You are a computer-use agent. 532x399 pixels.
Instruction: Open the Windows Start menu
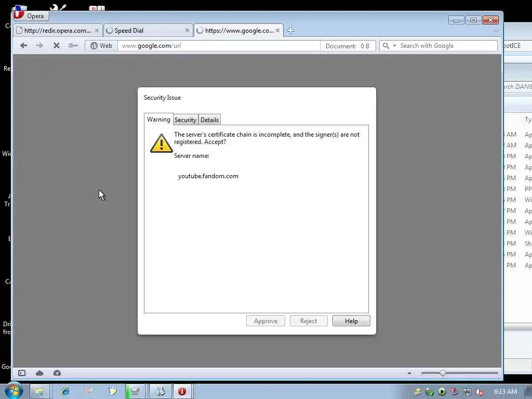pos(14,391)
